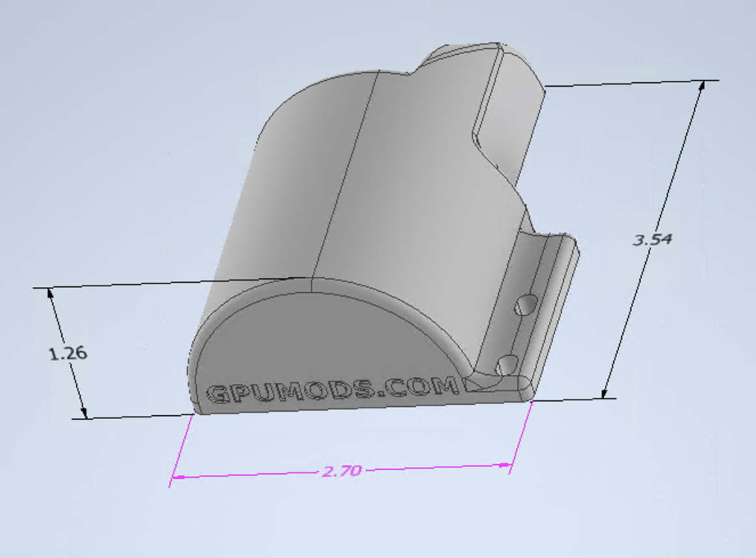Select the 3.54 dimension text

click(x=652, y=240)
